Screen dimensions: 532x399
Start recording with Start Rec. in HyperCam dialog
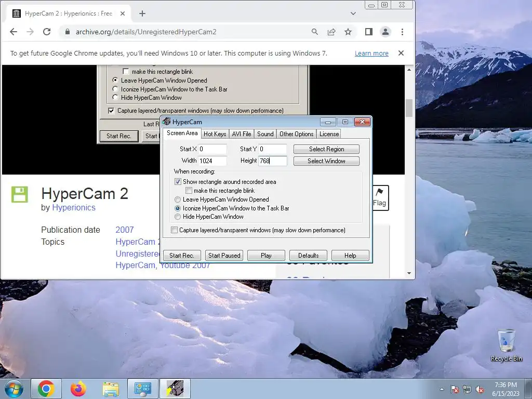point(182,256)
